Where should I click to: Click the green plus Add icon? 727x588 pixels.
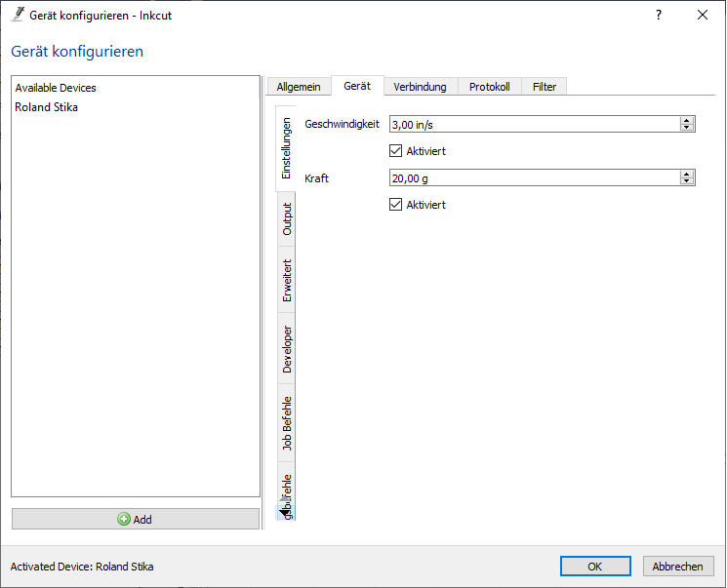(124, 520)
